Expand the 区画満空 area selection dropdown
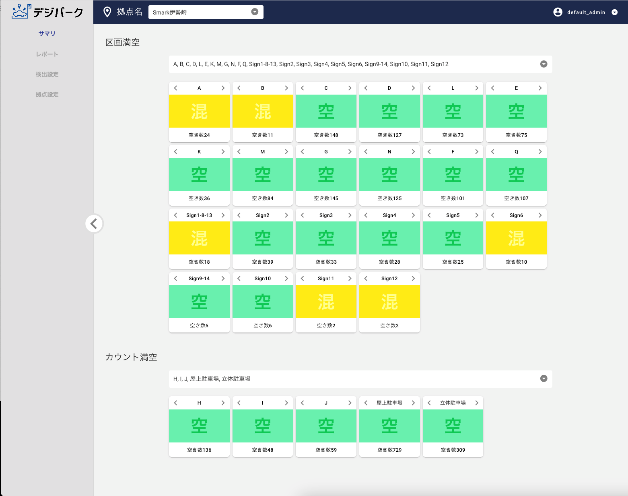This screenshot has height=496, width=628. pos(543,64)
